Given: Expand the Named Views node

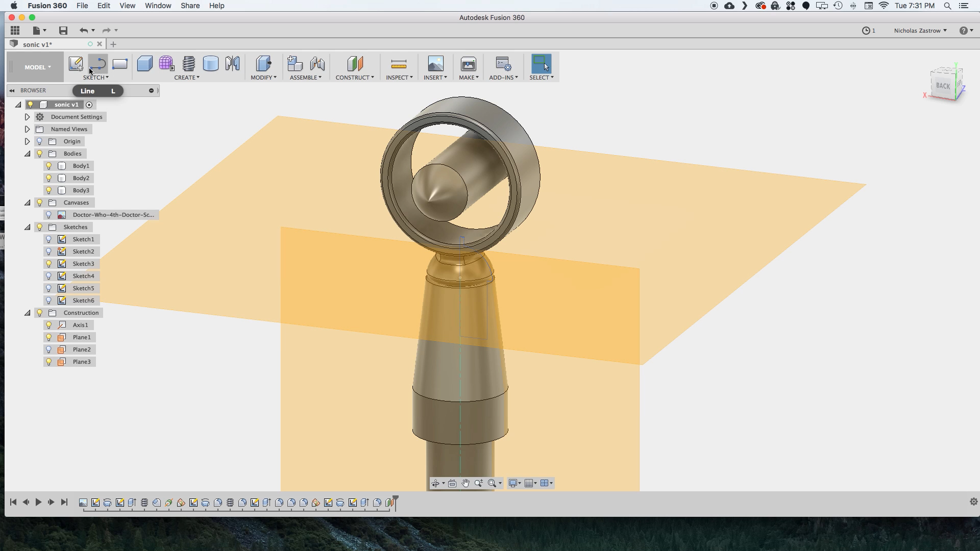Looking at the screenshot, I should (28, 129).
